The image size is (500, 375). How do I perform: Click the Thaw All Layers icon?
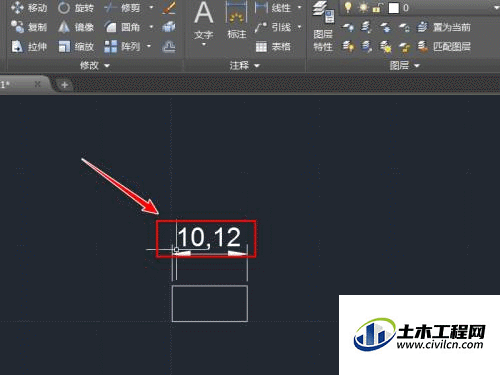pos(386,46)
